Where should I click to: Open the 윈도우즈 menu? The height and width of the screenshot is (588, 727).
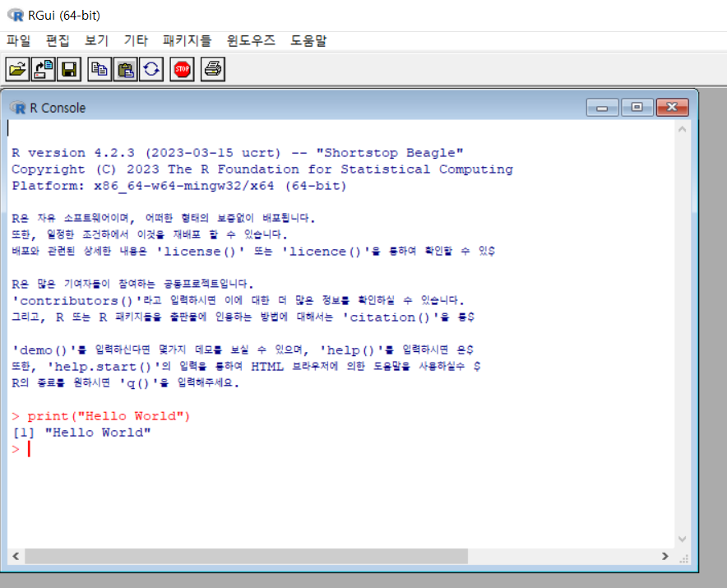pos(251,41)
